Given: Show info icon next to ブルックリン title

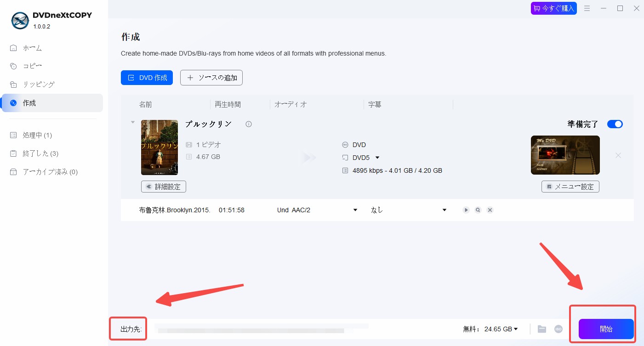Looking at the screenshot, I should (249, 124).
